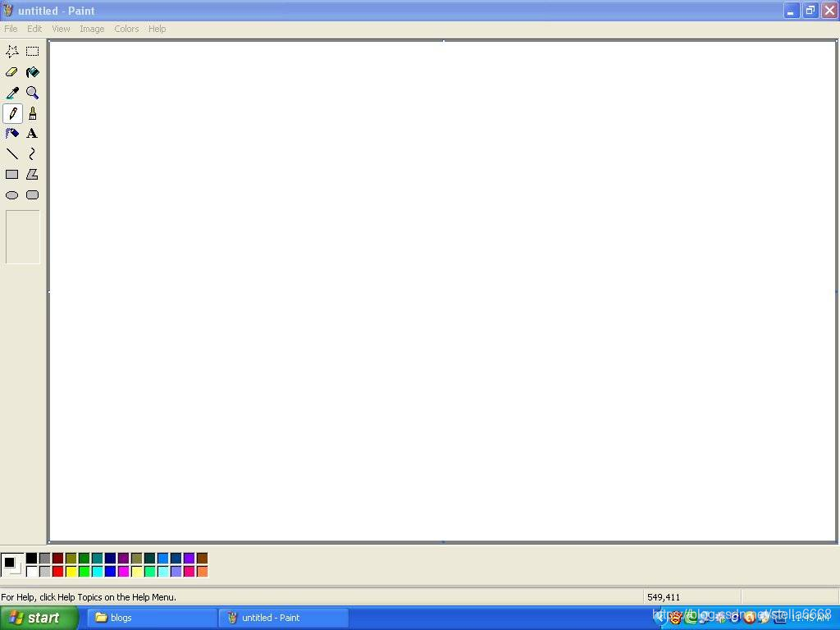Choose the Airbrush spray can tool
The width and height of the screenshot is (840, 630).
[x=11, y=134]
